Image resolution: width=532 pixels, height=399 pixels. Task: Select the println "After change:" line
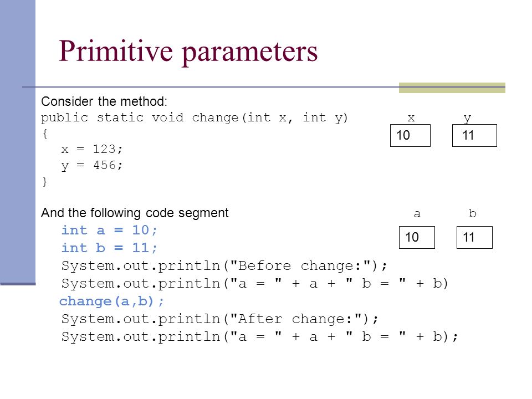219,319
